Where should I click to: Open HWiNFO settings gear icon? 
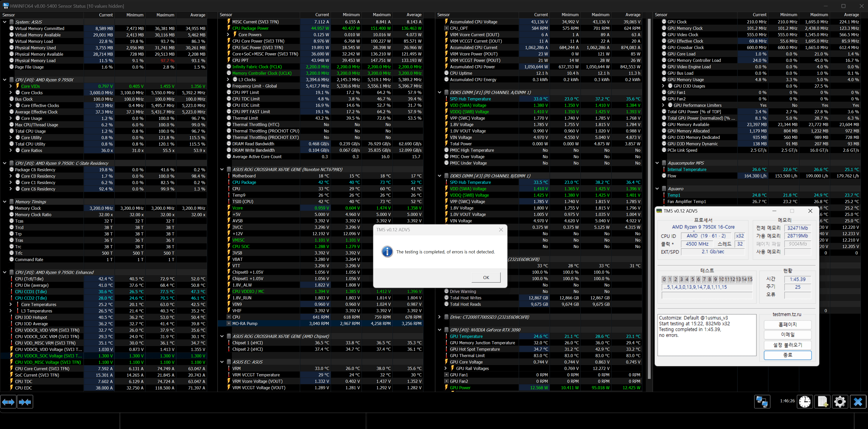coord(840,402)
